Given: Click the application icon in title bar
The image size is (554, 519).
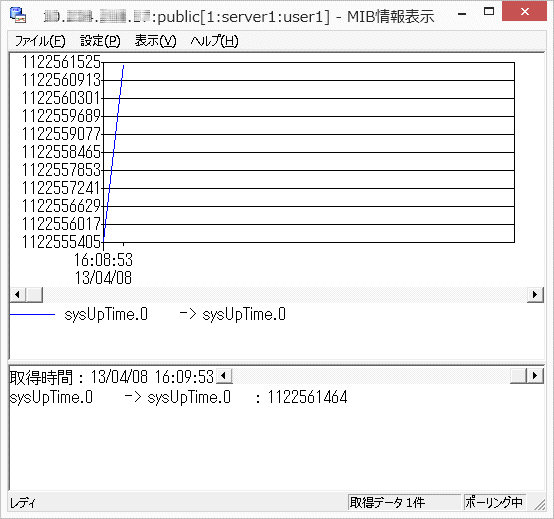Looking at the screenshot, I should [x=18, y=15].
